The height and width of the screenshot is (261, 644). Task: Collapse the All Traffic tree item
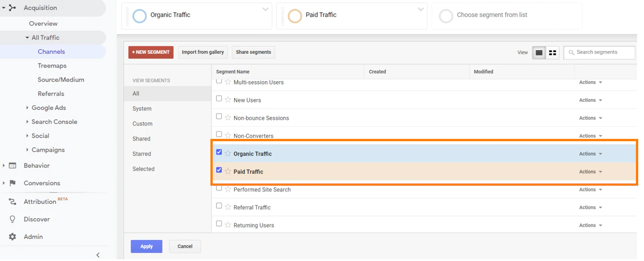click(x=28, y=38)
